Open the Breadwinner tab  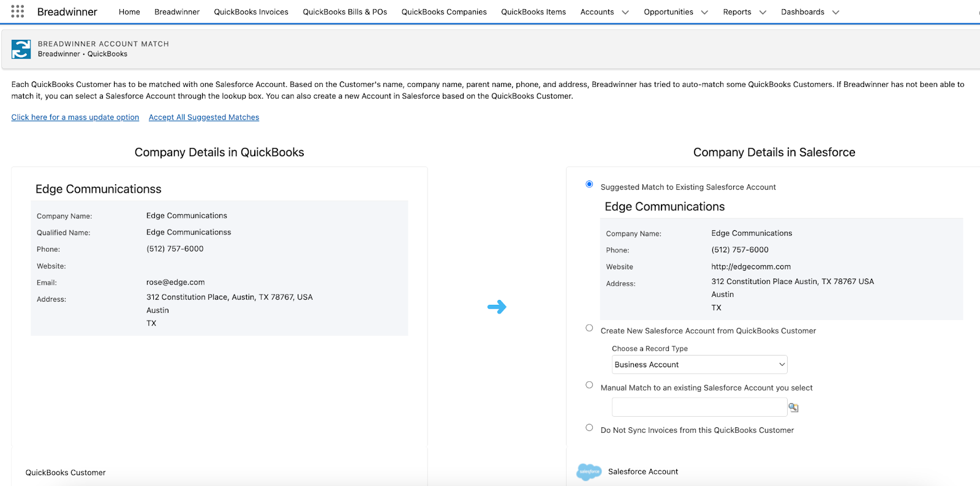coord(177,12)
